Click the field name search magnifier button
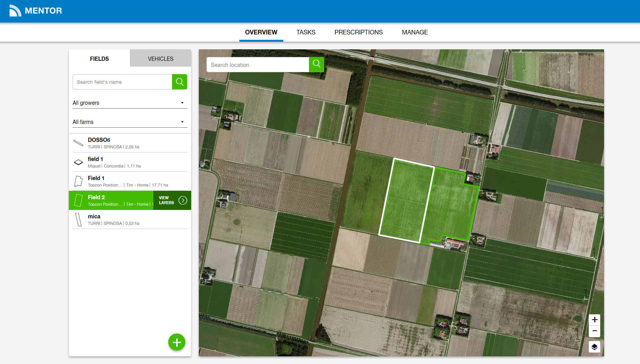Image resolution: width=640 pixels, height=364 pixels. coord(180,82)
